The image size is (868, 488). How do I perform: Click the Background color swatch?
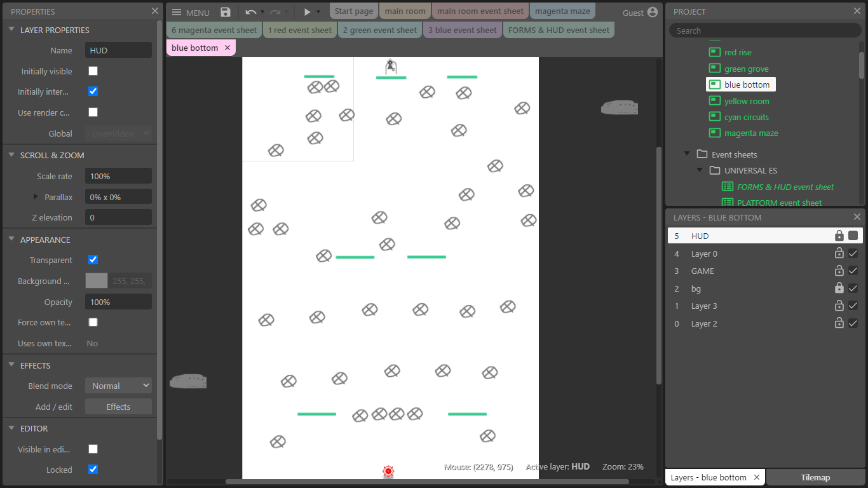(97, 281)
